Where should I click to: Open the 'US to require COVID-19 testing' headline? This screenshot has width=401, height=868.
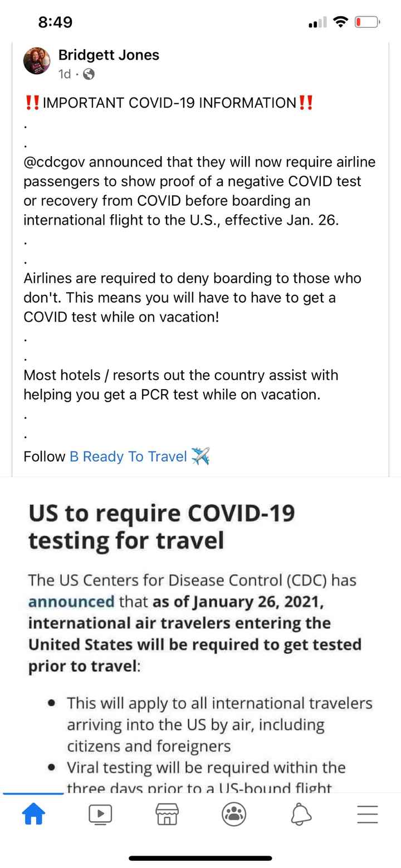162,526
